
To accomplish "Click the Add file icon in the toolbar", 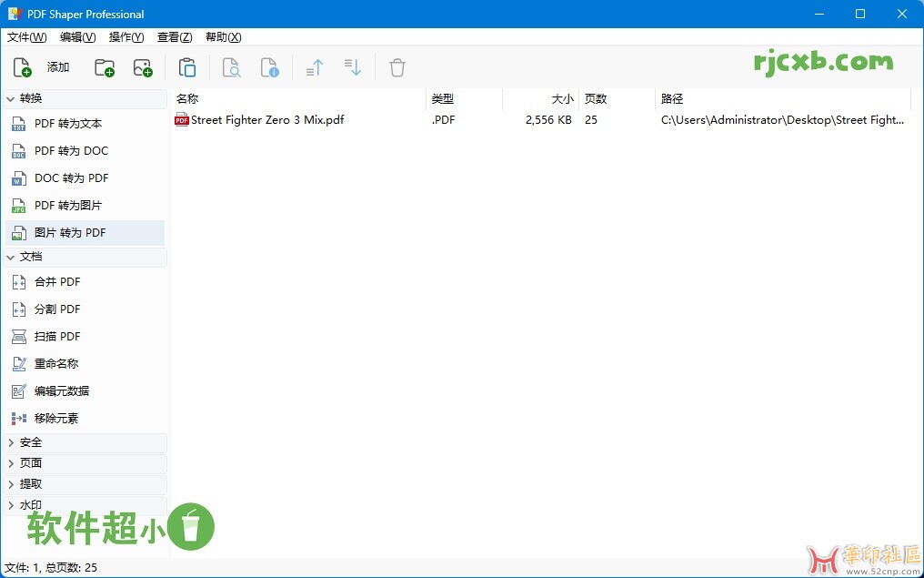I will (x=22, y=67).
